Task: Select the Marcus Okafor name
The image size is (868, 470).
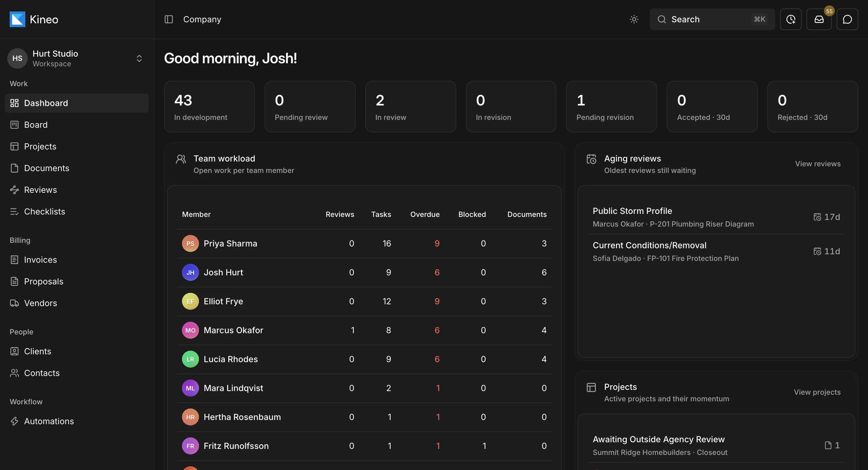Action: click(233, 331)
